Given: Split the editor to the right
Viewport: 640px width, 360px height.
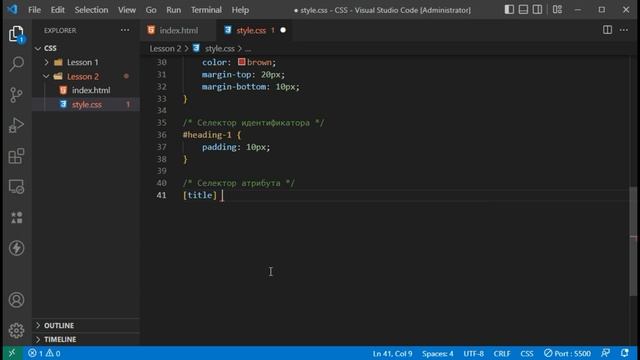Looking at the screenshot, I should (607, 30).
